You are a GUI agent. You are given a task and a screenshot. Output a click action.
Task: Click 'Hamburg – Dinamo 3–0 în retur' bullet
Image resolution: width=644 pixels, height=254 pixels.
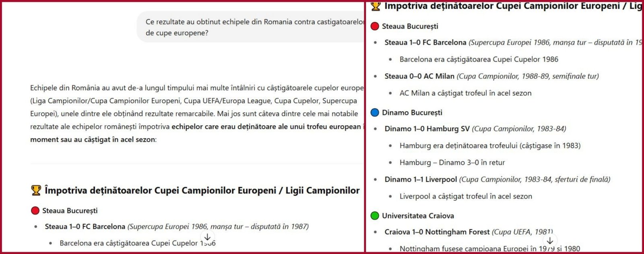(452, 163)
